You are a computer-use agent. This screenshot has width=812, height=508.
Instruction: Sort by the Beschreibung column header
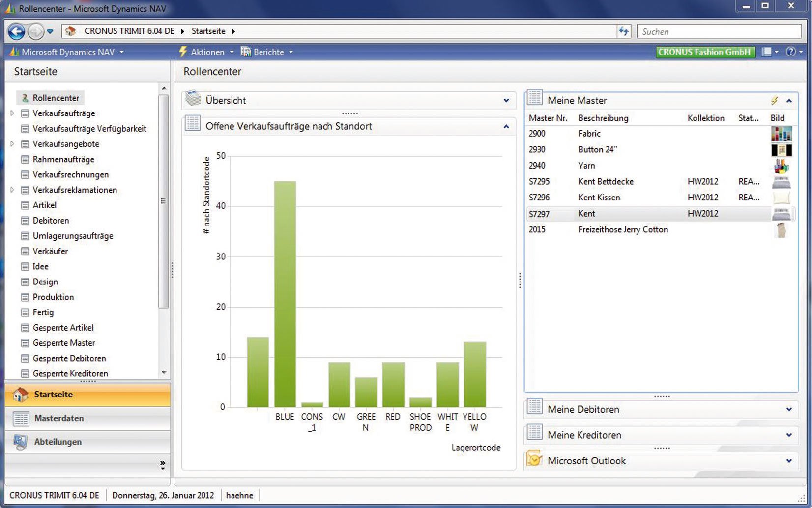tap(603, 118)
